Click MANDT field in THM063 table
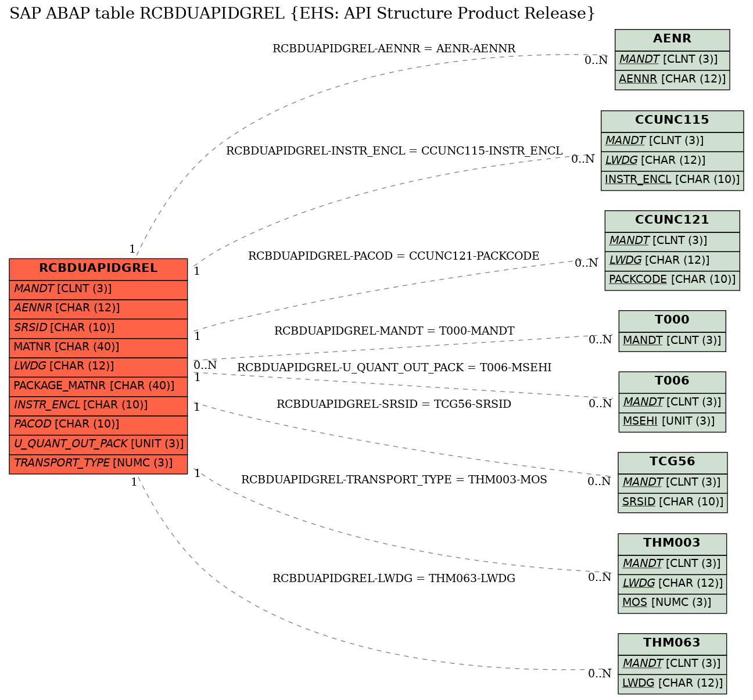Image resolution: width=753 pixels, height=700 pixels. coord(672,664)
